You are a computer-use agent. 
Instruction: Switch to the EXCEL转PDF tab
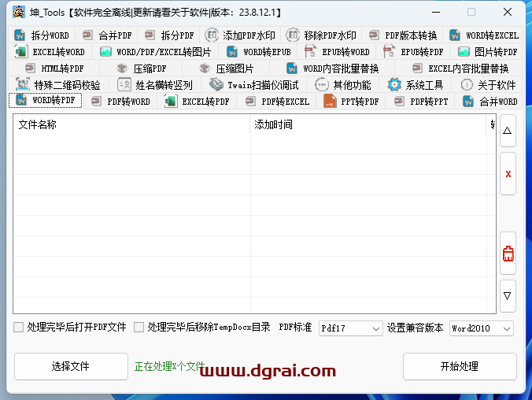197,102
